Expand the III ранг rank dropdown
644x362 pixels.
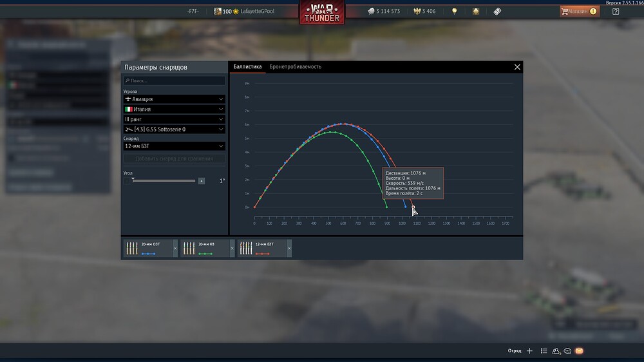pos(174,119)
